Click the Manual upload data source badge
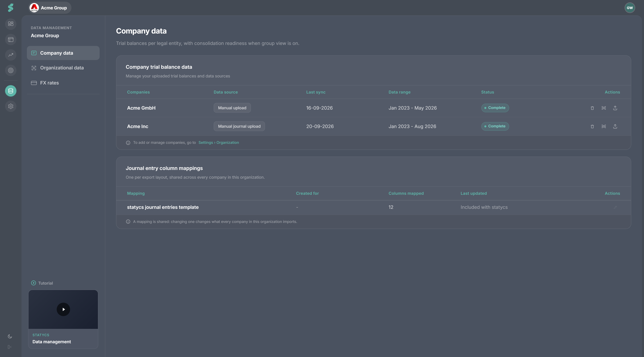Viewport: 644px width, 357px height. tap(232, 108)
